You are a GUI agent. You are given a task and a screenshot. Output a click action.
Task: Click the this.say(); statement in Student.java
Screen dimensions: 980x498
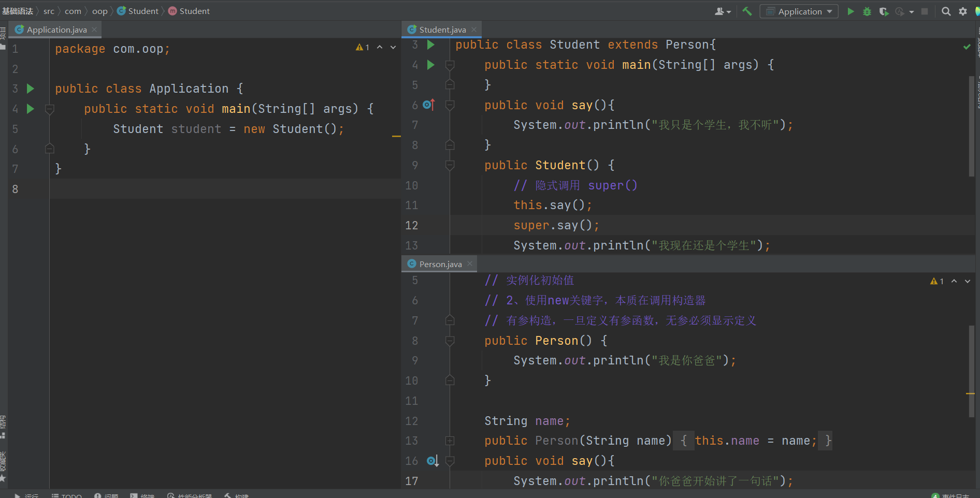553,206
